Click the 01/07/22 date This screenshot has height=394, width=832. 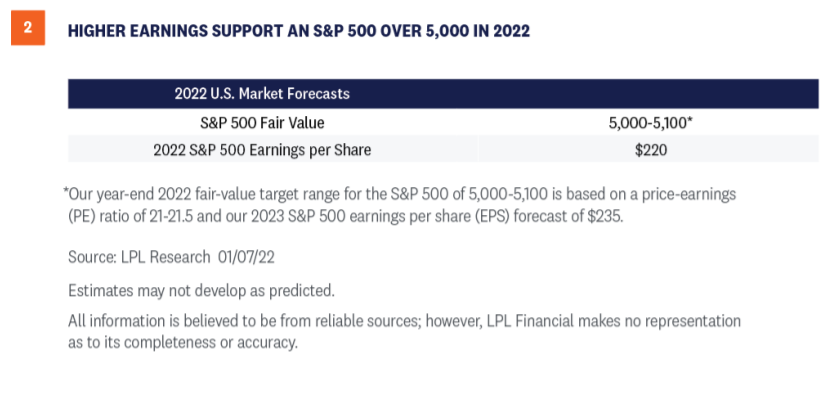[x=246, y=257]
